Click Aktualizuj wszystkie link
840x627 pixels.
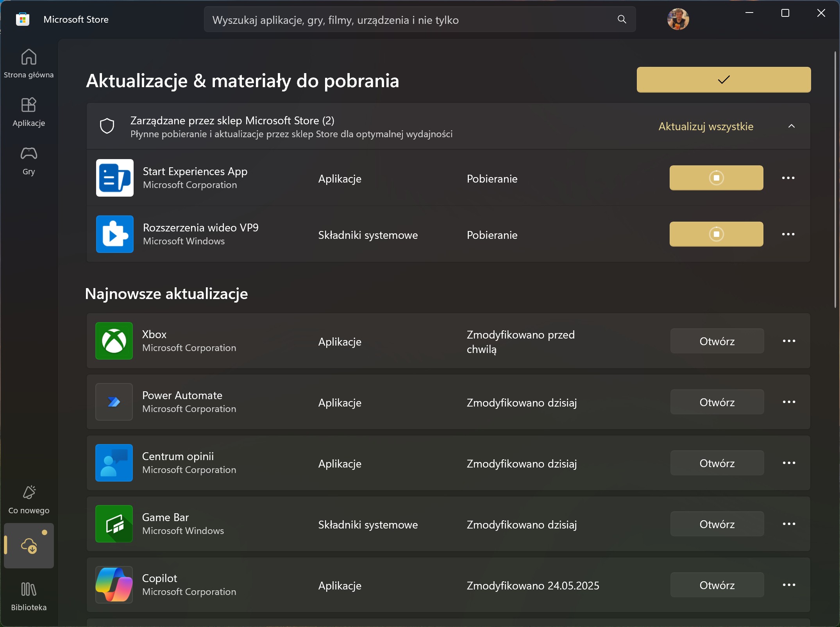706,126
